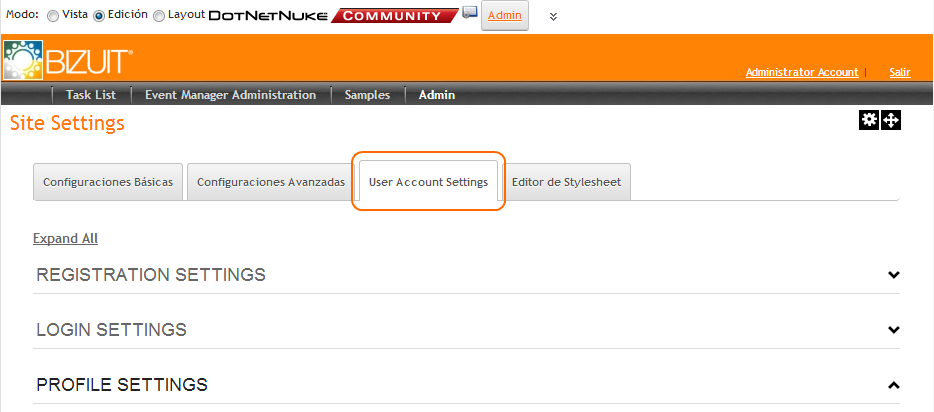Open the Administrator Account link
Screen dimensions: 934x412
(x=802, y=72)
